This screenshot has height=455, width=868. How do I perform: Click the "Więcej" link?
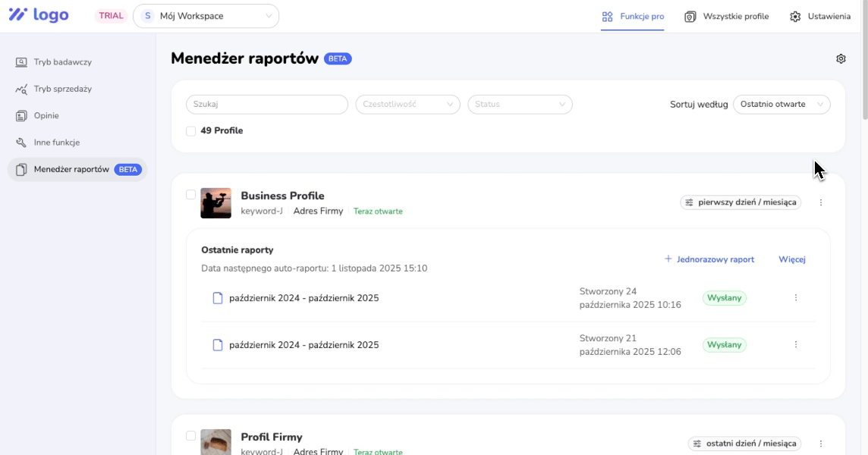792,259
